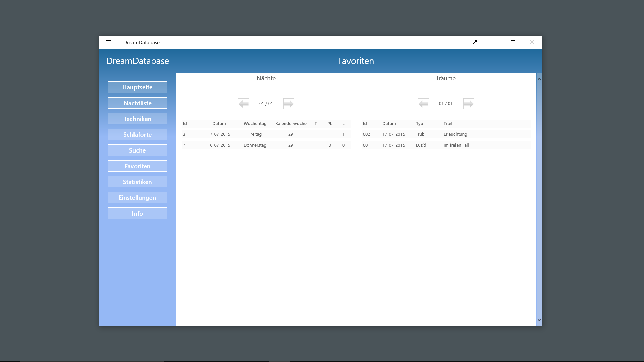This screenshot has height=362, width=644.
Task: Open the dream titled Erleuchtung
Action: pyautogui.click(x=455, y=134)
